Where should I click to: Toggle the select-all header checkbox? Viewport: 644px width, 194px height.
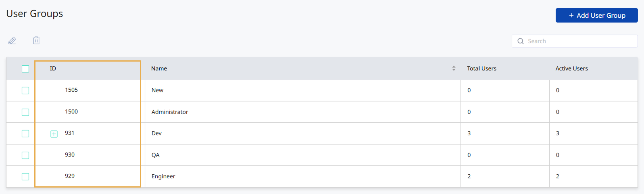click(25, 69)
